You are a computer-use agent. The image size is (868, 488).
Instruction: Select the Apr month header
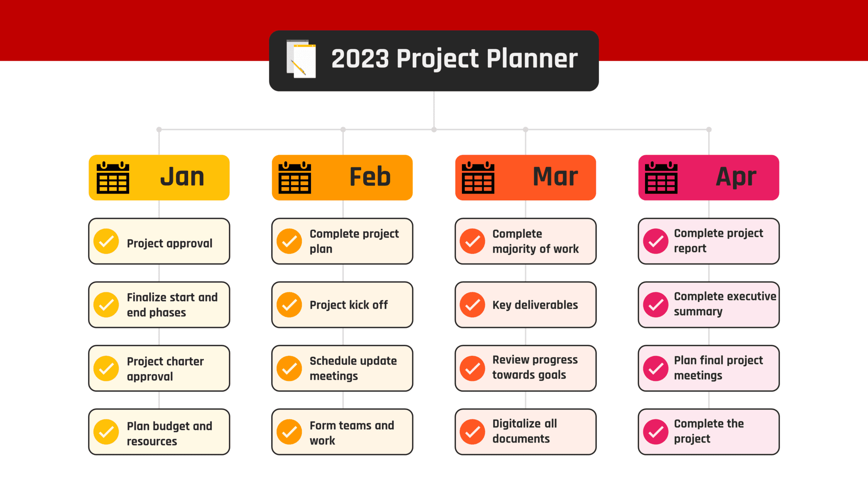click(709, 177)
